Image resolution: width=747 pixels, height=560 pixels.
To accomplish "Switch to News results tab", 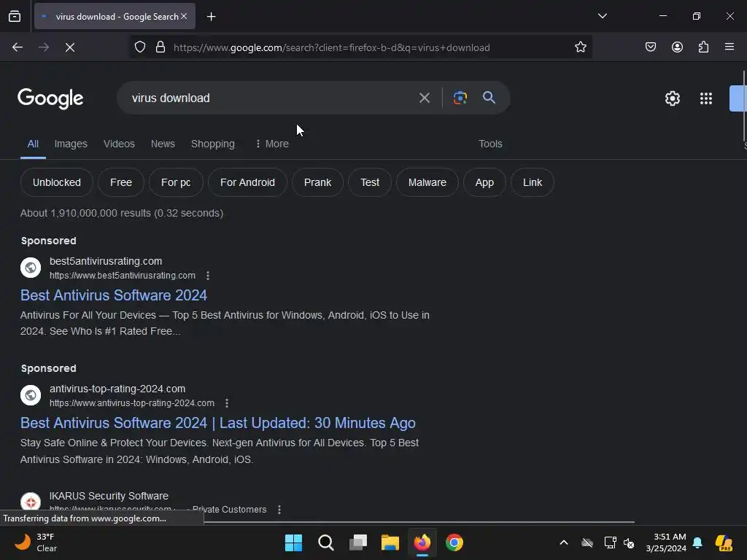I will click(x=163, y=144).
